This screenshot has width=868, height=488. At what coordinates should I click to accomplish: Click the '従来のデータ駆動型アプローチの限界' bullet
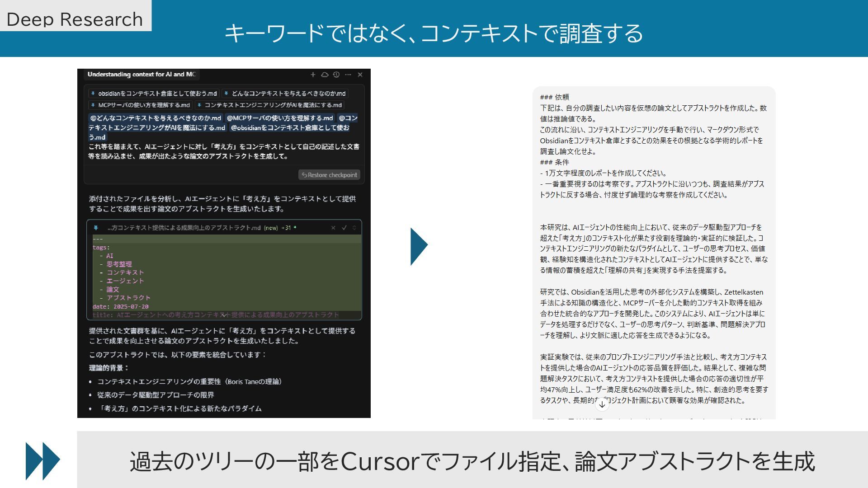(x=156, y=395)
